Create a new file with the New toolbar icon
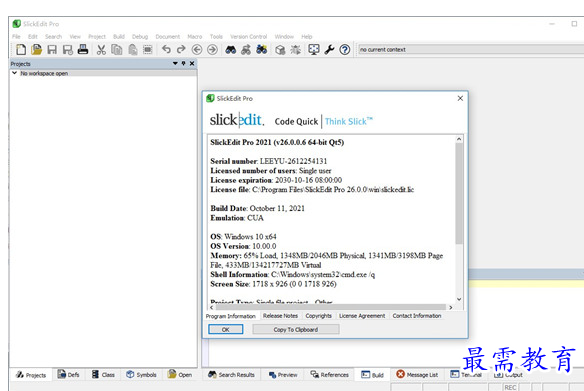Screen dimensions: 584x391 tap(21, 49)
